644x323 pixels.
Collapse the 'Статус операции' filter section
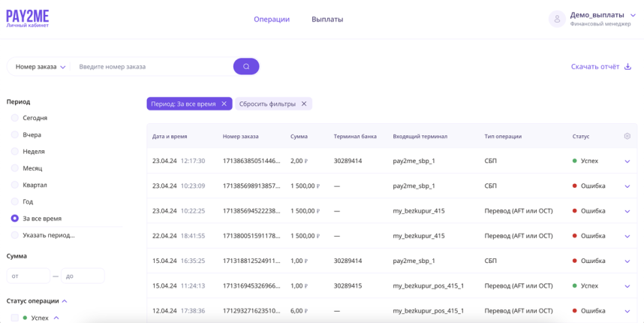[65, 301]
